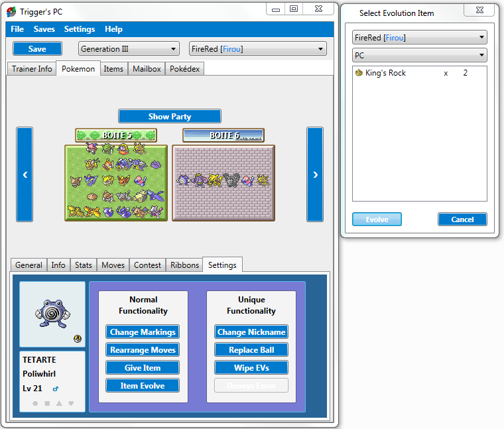504x429 pixels.
Task: Switch to the Trainer Info tab
Action: [32, 69]
